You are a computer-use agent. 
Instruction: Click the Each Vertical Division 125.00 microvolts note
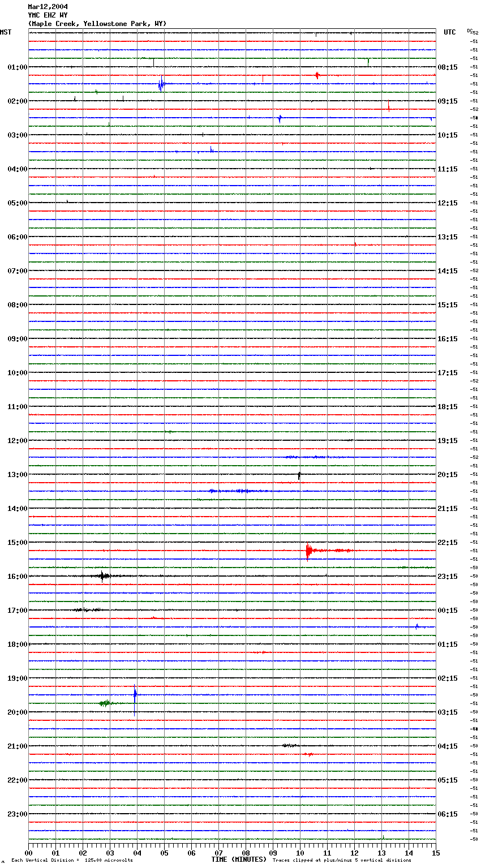coord(72,861)
